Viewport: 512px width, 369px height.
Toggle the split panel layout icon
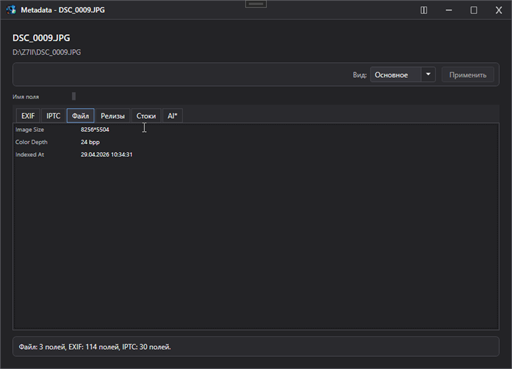(x=424, y=10)
